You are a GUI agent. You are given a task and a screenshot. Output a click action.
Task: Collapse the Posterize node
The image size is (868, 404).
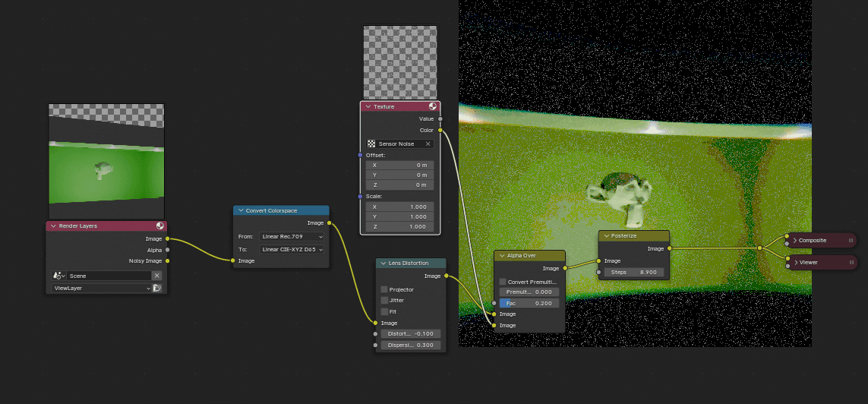[605, 236]
